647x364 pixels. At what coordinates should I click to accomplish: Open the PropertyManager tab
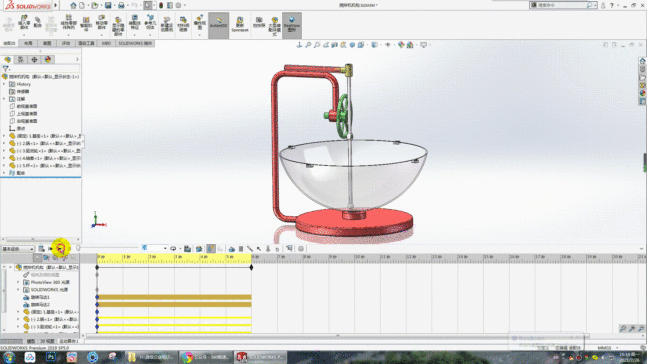(21, 59)
